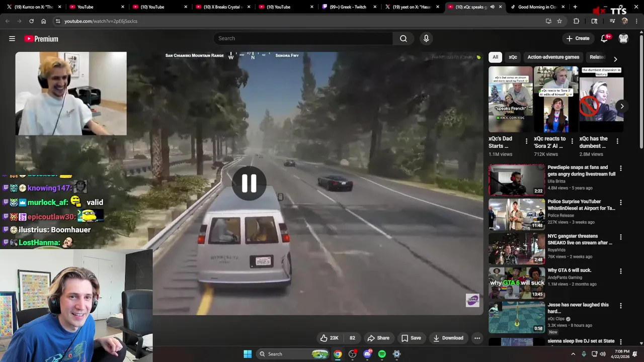Click the magnifier search button next to search box
Image resolution: width=644 pixels, height=362 pixels.
coord(403,38)
